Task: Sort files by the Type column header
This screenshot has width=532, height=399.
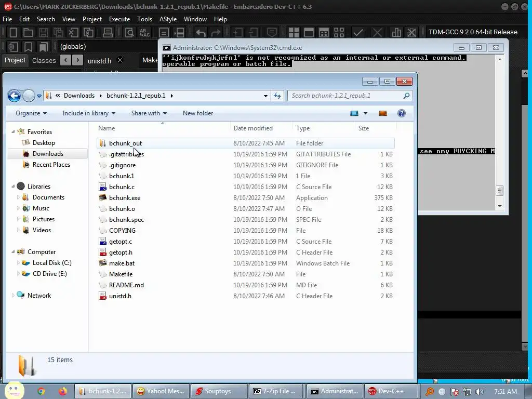Action: [303, 128]
